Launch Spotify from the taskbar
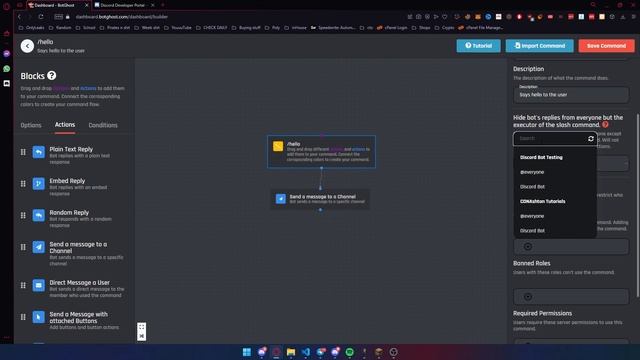640x360 pixels. point(349,352)
